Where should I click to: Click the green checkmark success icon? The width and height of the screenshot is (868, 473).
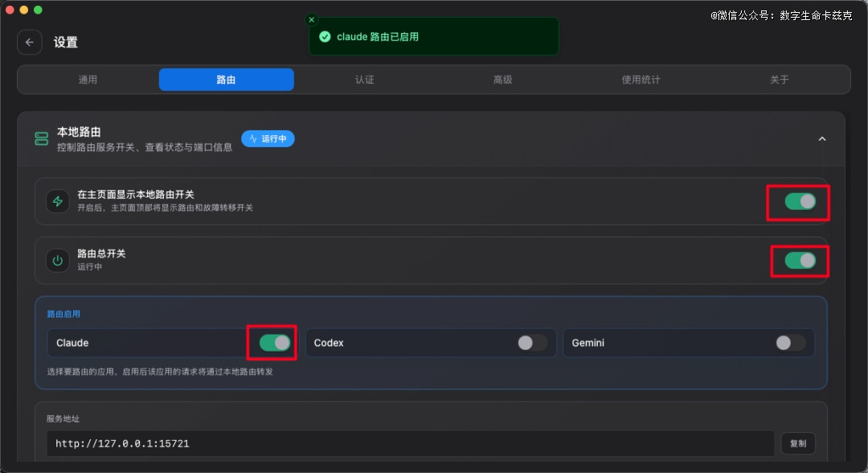click(325, 37)
